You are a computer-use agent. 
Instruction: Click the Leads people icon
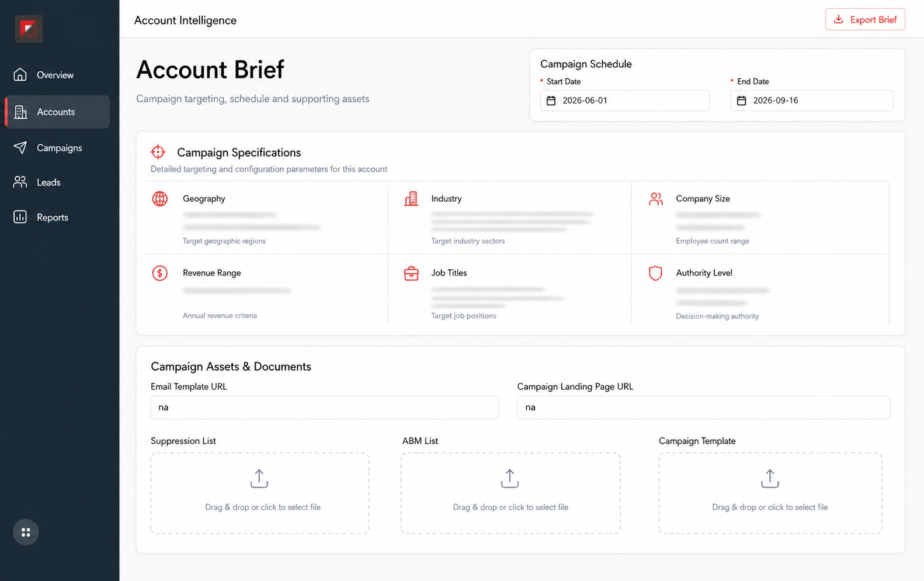pos(20,182)
